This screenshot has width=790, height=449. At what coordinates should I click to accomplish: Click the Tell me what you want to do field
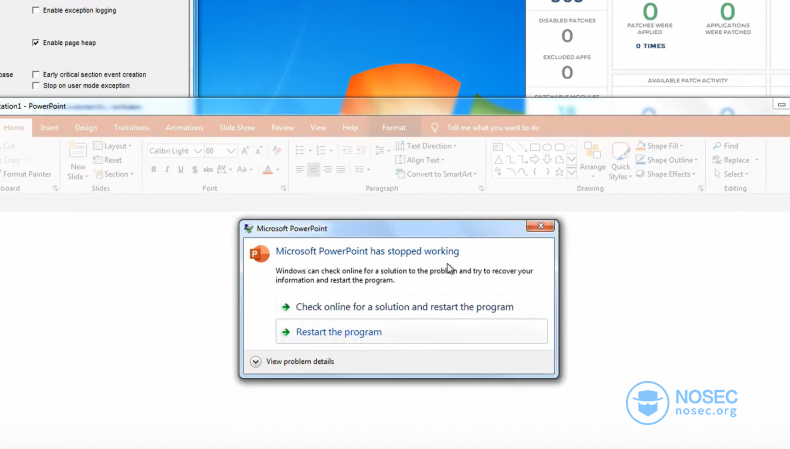(493, 127)
